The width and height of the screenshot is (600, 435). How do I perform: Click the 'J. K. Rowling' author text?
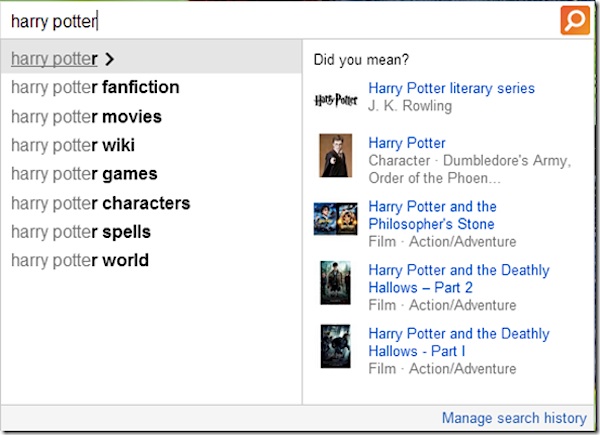coord(410,106)
